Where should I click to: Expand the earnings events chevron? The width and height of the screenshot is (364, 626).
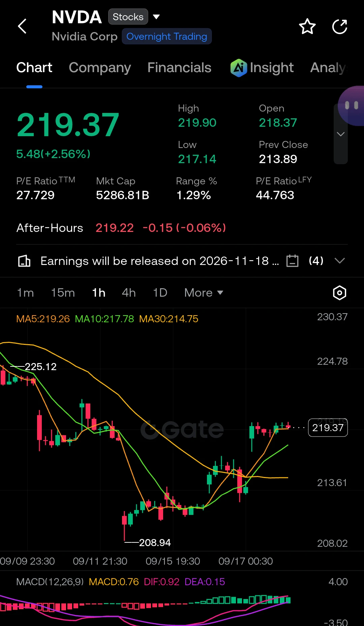339,261
